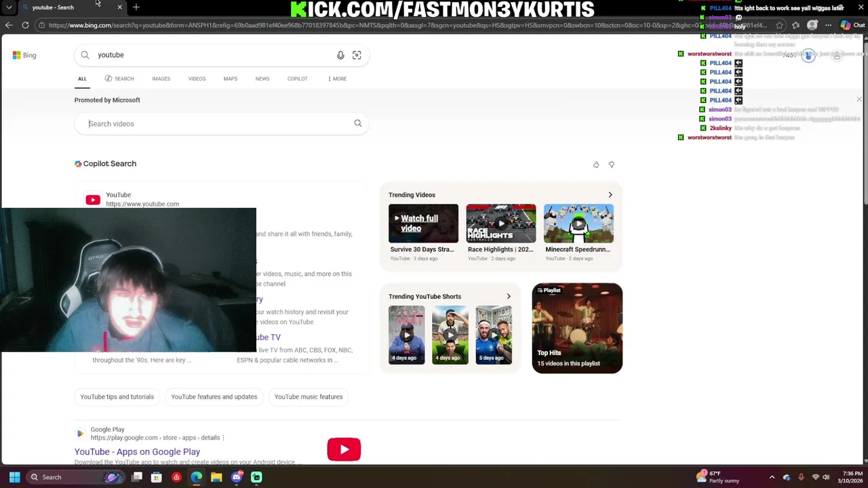Open Task View on taskbar
Screen dimensions: 868x488
(x=137, y=477)
